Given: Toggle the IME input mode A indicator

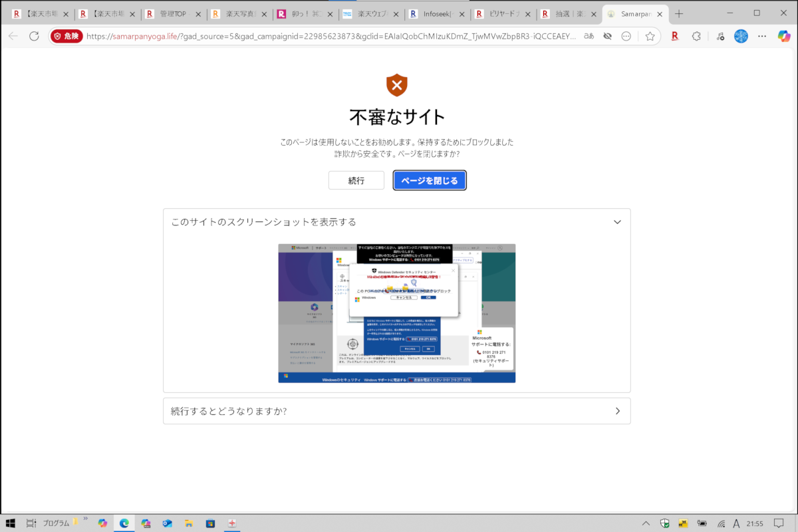Looking at the screenshot, I should pos(736,523).
